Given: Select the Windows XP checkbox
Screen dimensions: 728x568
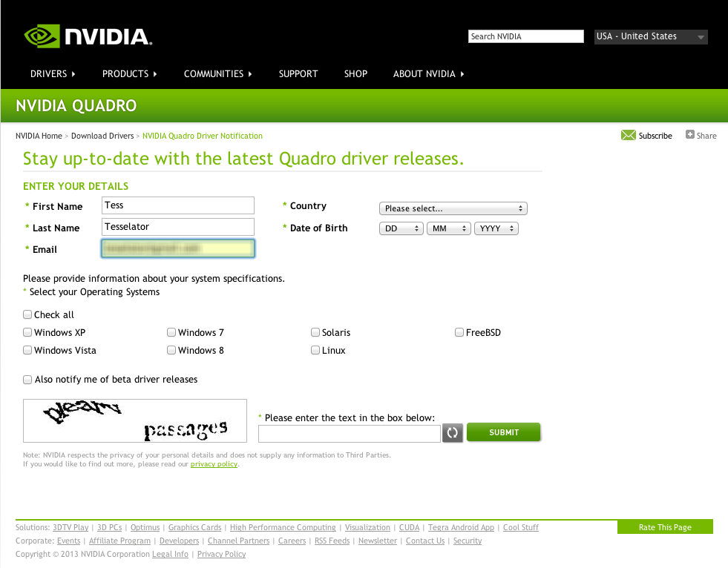Looking at the screenshot, I should click(x=27, y=332).
